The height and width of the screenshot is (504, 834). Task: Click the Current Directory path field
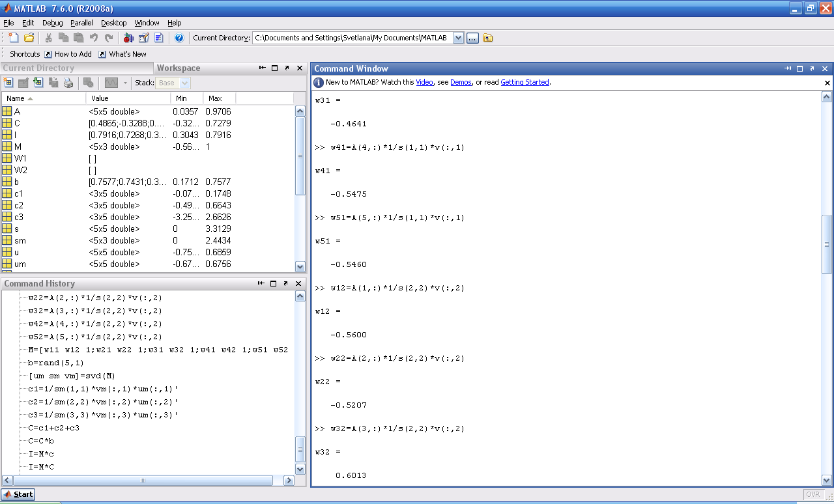pos(352,38)
